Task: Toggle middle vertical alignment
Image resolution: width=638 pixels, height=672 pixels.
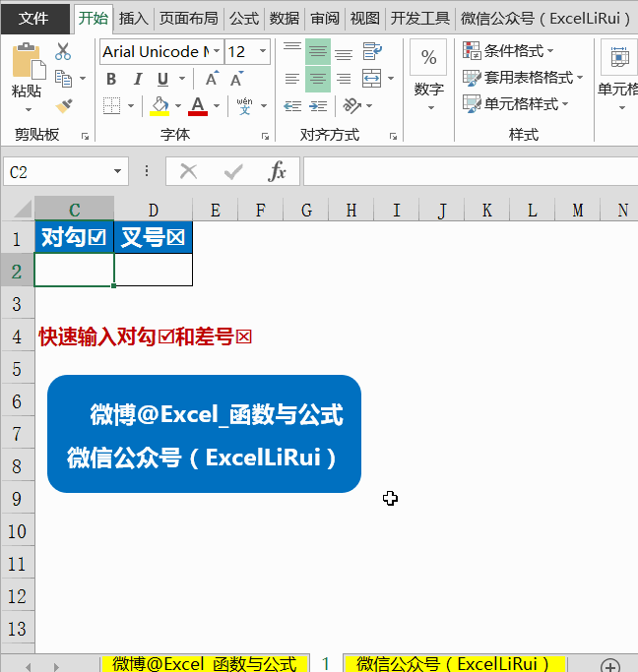Action: 318,52
